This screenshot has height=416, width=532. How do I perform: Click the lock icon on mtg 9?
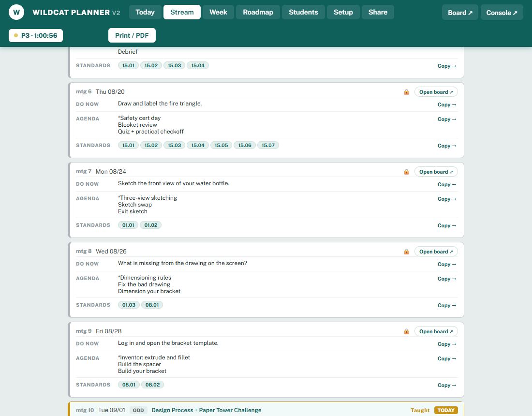pos(406,331)
